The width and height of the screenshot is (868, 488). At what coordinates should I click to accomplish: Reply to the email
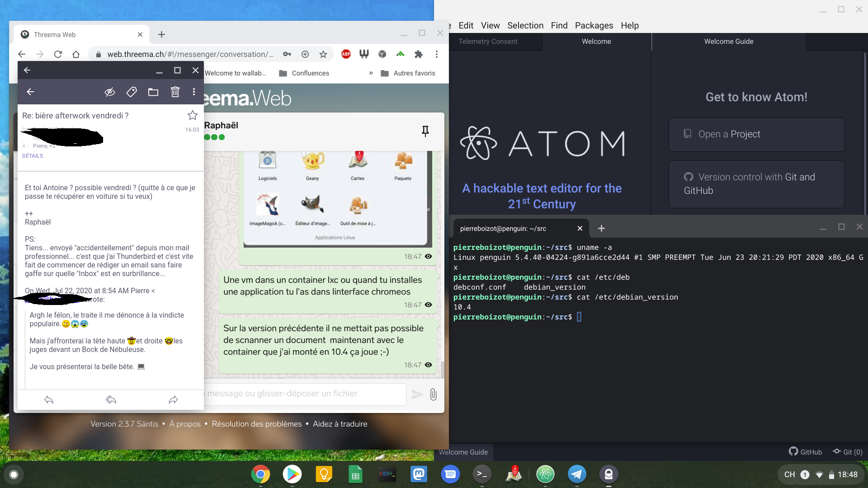click(x=49, y=400)
